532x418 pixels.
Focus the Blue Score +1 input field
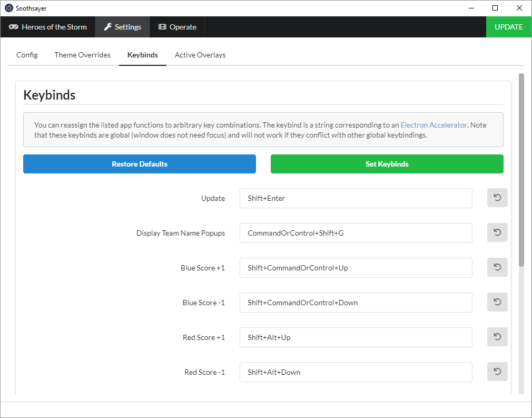point(356,268)
